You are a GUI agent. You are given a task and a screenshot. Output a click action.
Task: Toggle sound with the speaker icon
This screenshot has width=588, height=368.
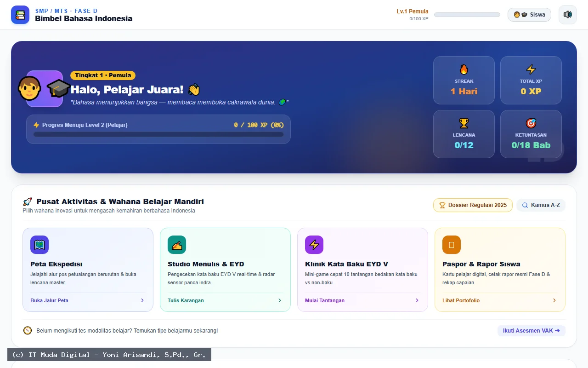click(x=568, y=15)
